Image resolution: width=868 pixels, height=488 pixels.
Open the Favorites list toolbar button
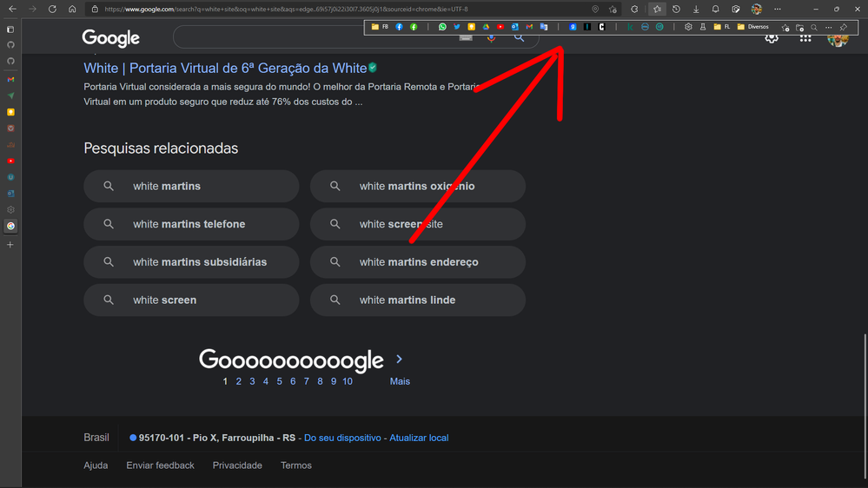pyautogui.click(x=657, y=9)
